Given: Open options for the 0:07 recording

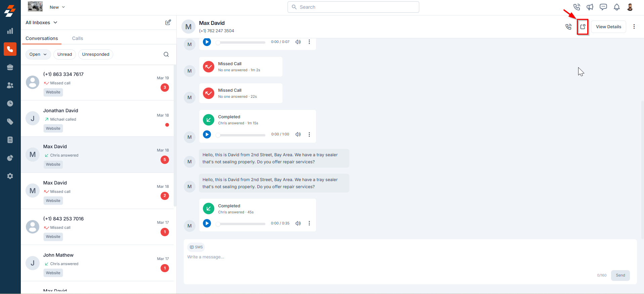Looking at the screenshot, I should coord(309,42).
